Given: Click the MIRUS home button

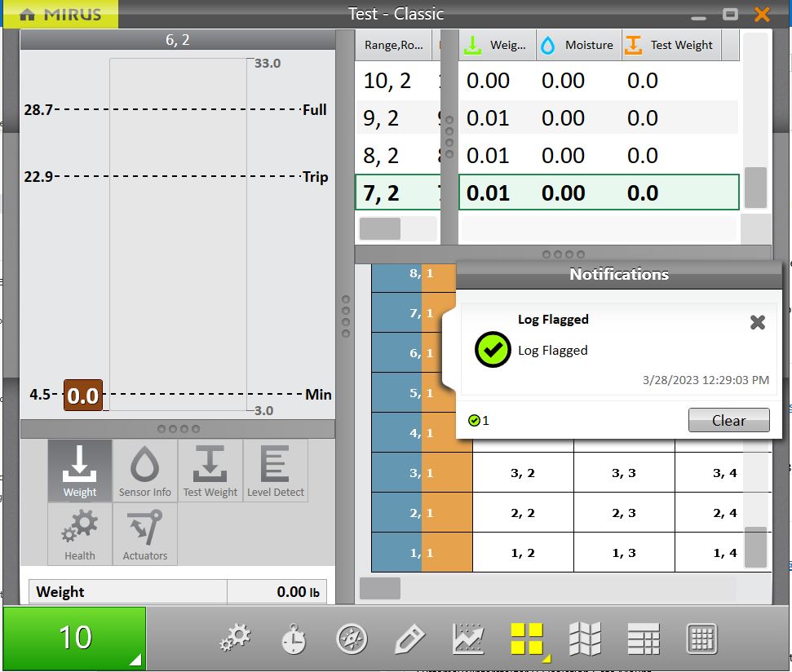Looking at the screenshot, I should [x=59, y=14].
